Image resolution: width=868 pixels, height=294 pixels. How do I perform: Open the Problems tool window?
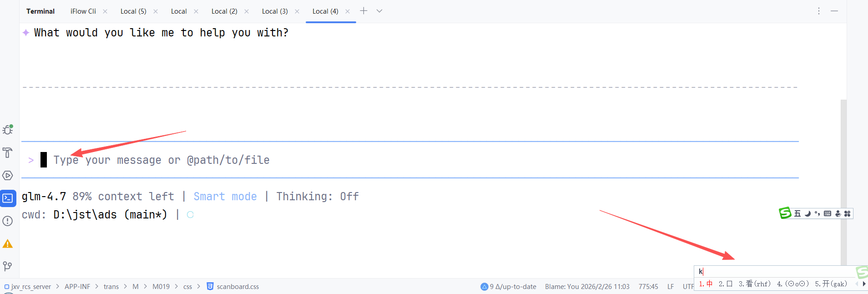coord(8,221)
